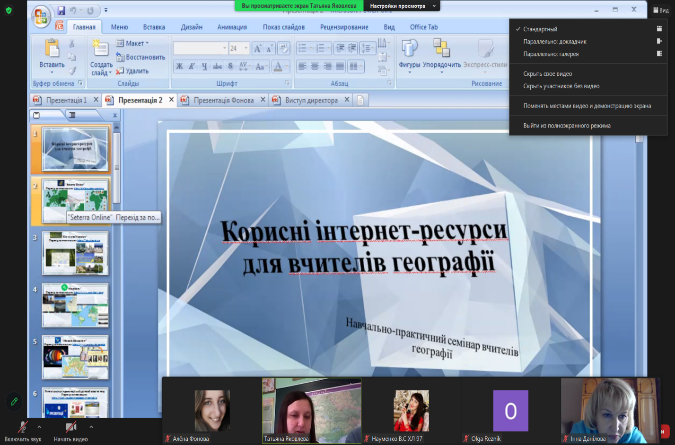Click the Вид view button
The image size is (675, 445).
(660, 9)
